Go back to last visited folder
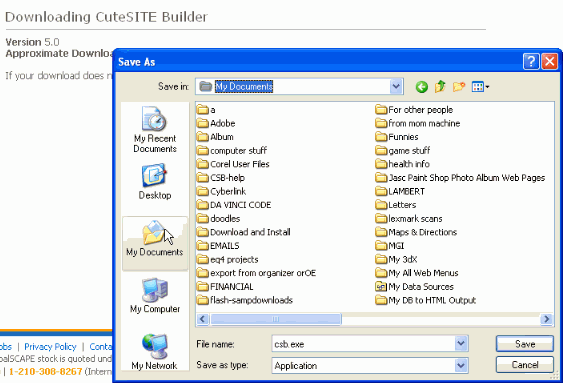This screenshot has height=383, width=563. [x=422, y=87]
